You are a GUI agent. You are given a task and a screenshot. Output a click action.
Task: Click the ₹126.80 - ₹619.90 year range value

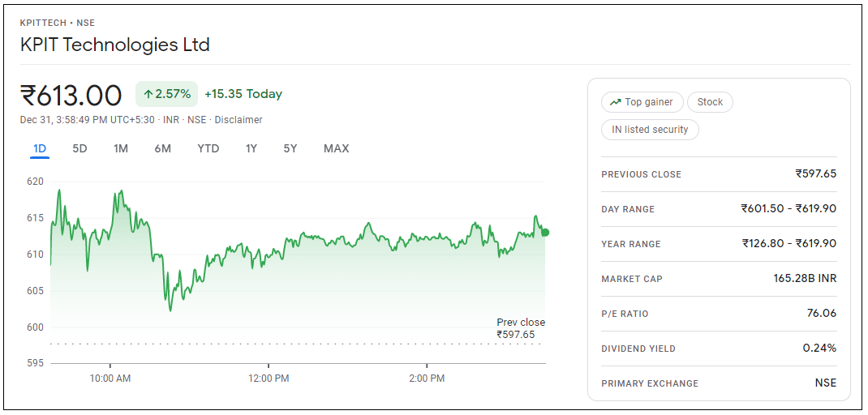pos(789,243)
